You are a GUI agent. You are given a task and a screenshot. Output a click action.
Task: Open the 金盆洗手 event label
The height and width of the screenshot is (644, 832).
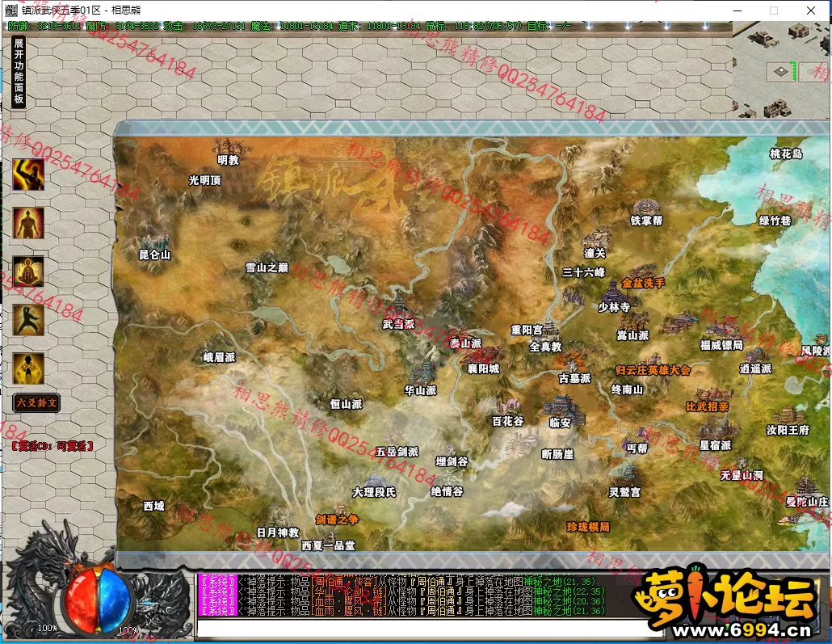click(x=643, y=283)
